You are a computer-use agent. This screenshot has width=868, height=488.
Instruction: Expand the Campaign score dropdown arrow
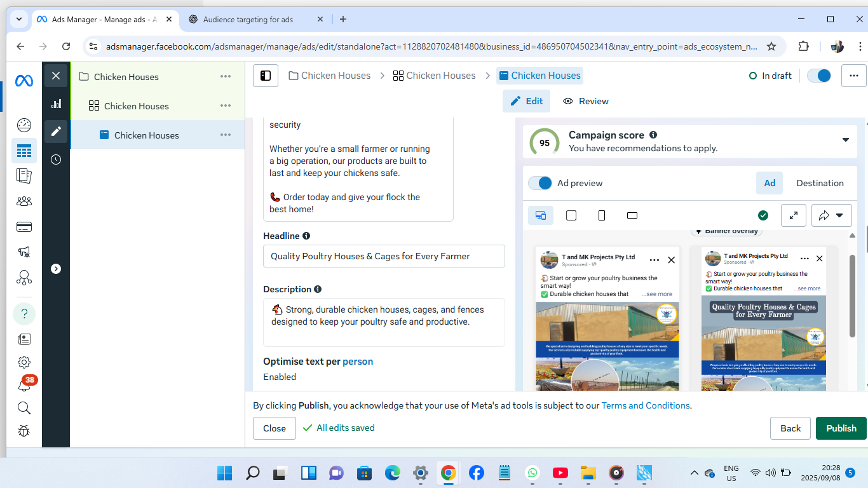click(x=846, y=140)
